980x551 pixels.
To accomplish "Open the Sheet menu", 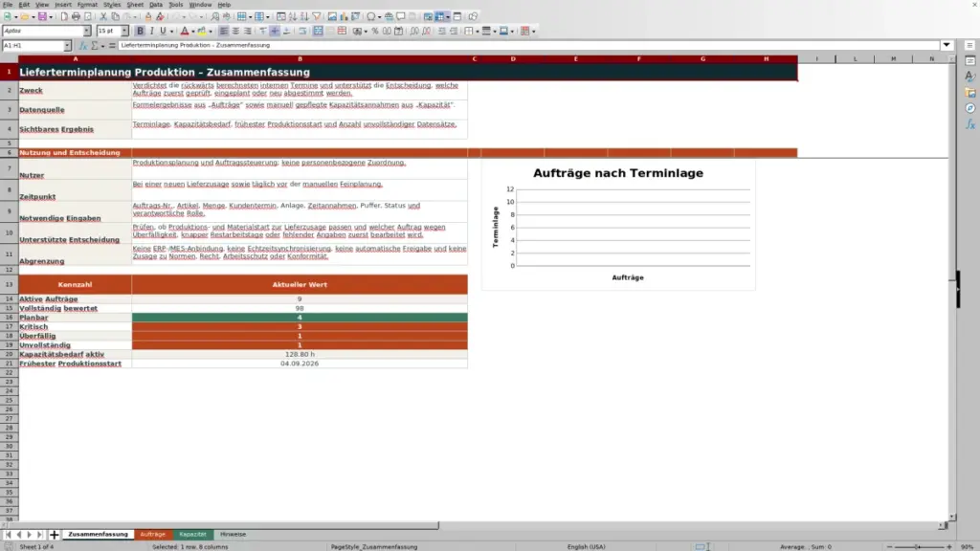I will 135,5.
